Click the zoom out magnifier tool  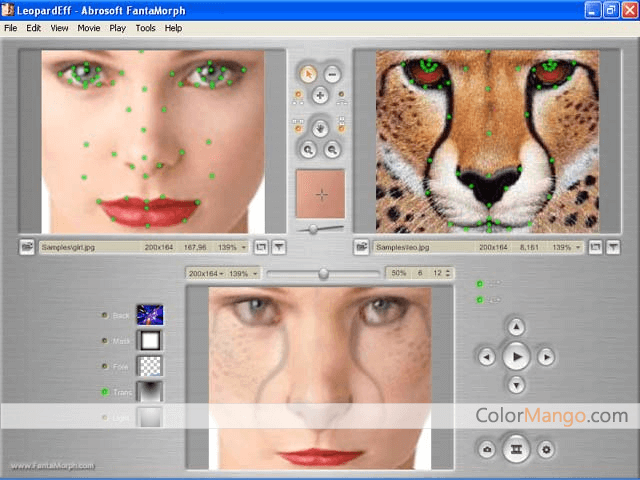pyautogui.click(x=332, y=149)
